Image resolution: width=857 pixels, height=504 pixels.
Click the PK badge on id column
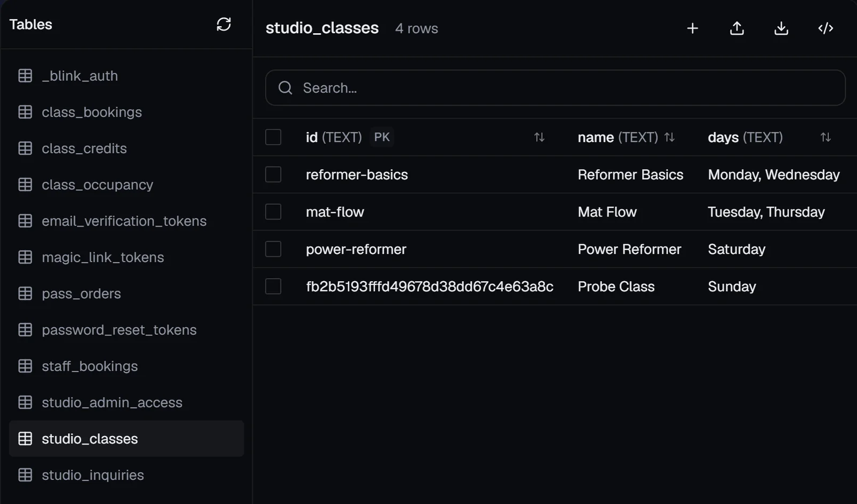(382, 137)
